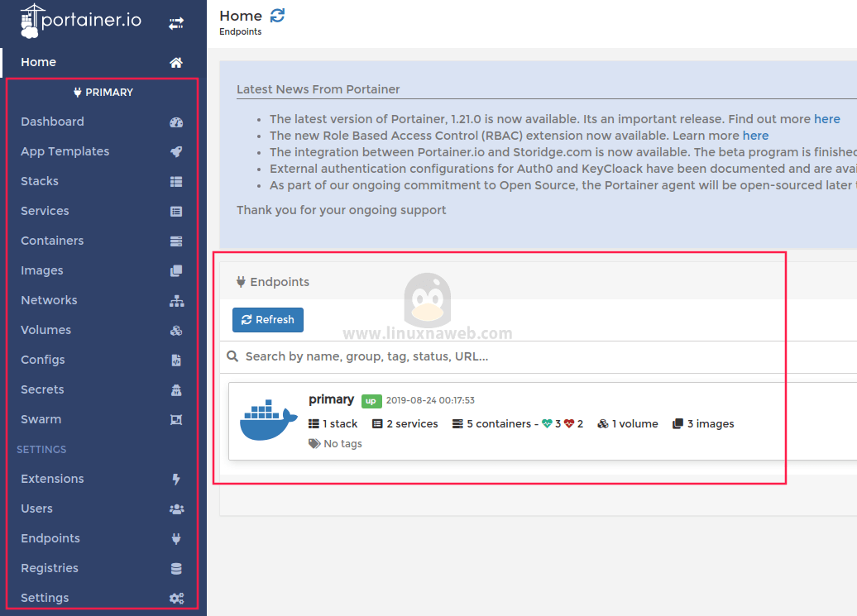
Task: Click the Refresh endpoints button
Action: 268,320
